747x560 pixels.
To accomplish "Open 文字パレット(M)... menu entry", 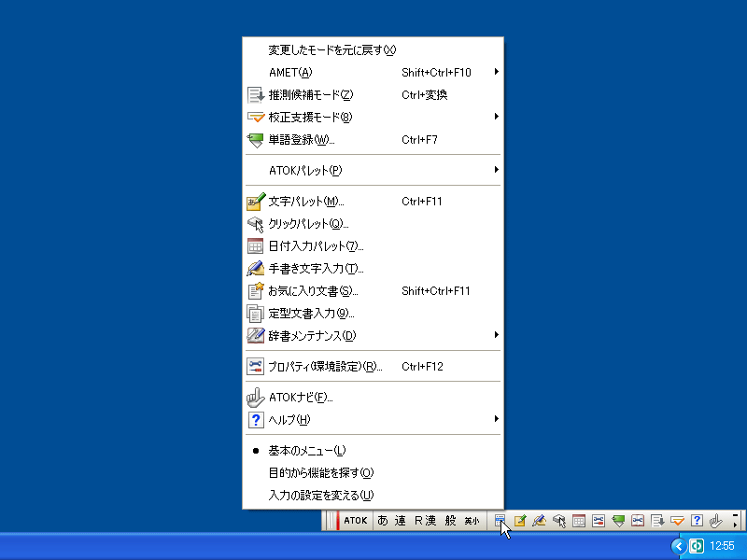I will click(x=373, y=202).
